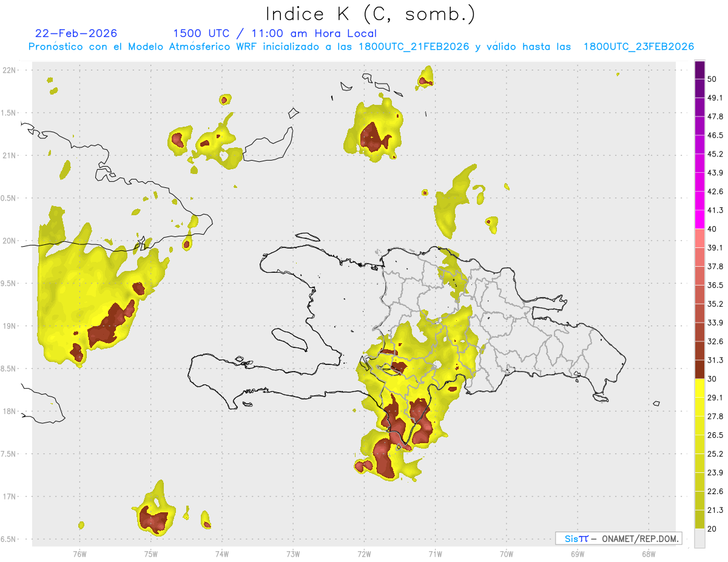This screenshot has width=728, height=562.
Task: Pick the bright yellow swatch between 29.1 and 30
Action: pyautogui.click(x=699, y=389)
